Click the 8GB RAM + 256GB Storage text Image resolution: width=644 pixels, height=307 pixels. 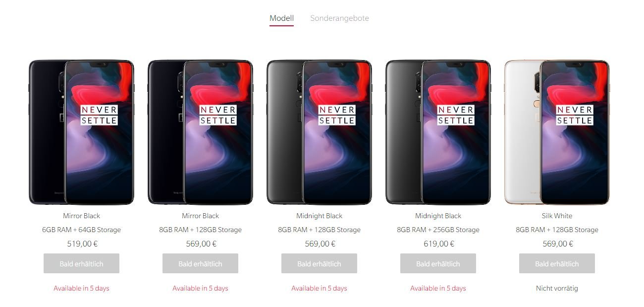click(x=438, y=230)
